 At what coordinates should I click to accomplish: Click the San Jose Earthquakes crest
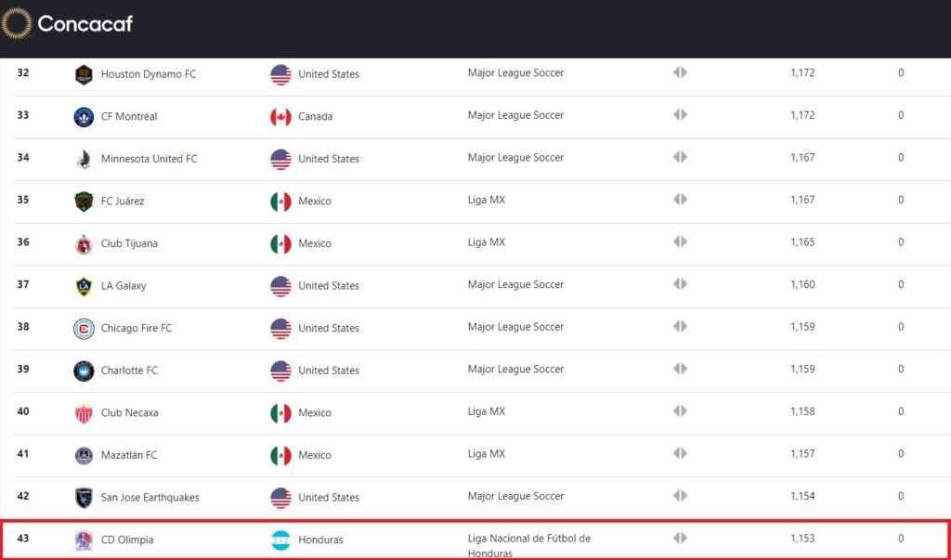84,499
